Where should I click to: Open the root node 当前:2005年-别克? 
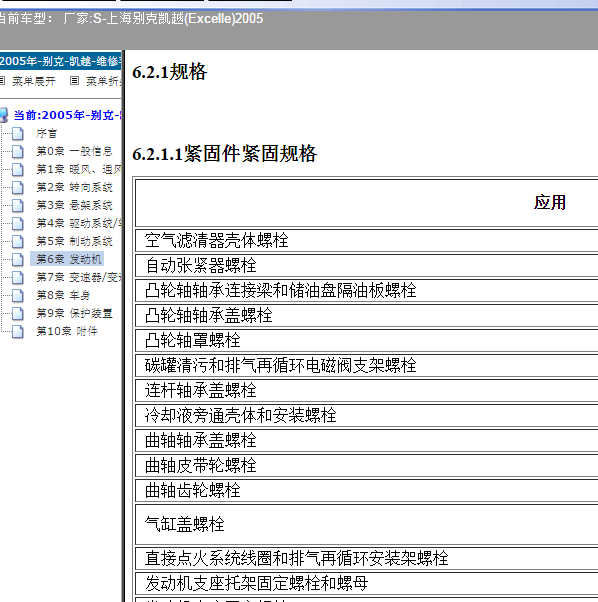click(67, 115)
